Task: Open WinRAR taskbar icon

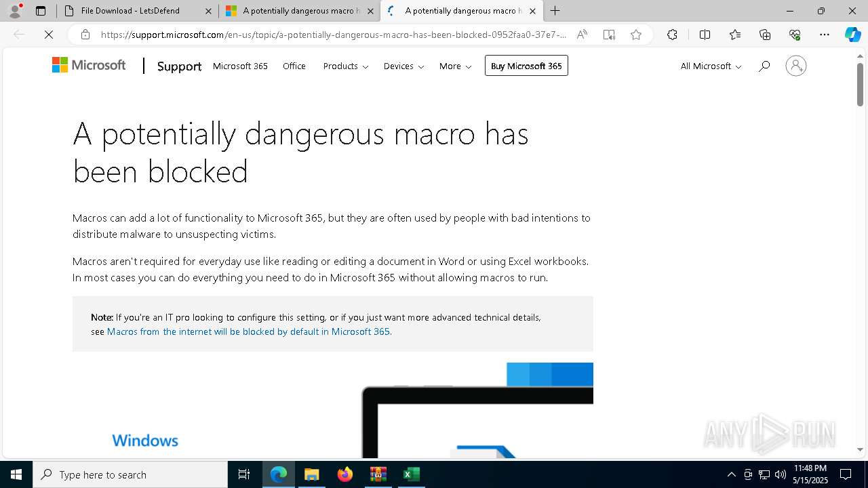Action: pos(378,474)
